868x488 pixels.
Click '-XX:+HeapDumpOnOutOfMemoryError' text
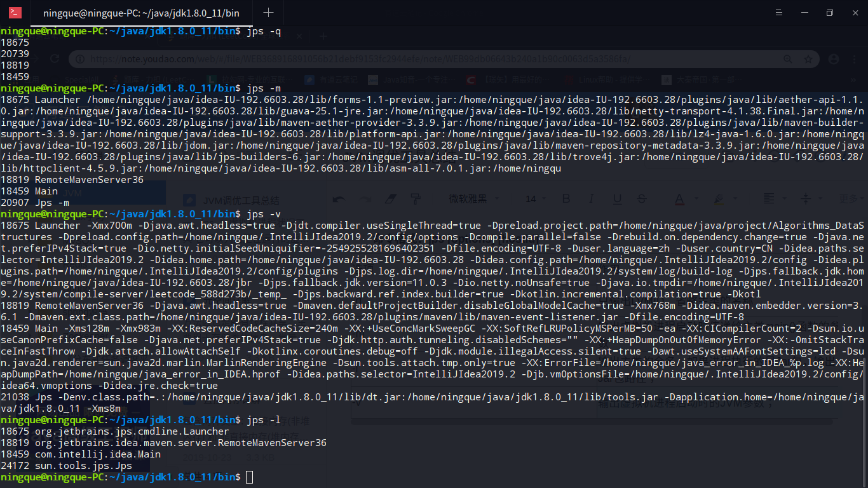pyautogui.click(x=674, y=340)
